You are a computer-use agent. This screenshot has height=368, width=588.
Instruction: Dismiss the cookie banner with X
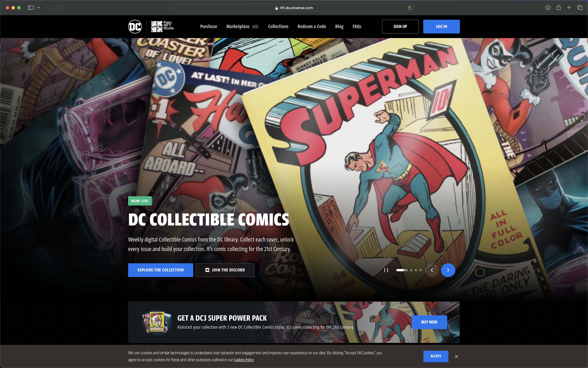pyautogui.click(x=456, y=357)
